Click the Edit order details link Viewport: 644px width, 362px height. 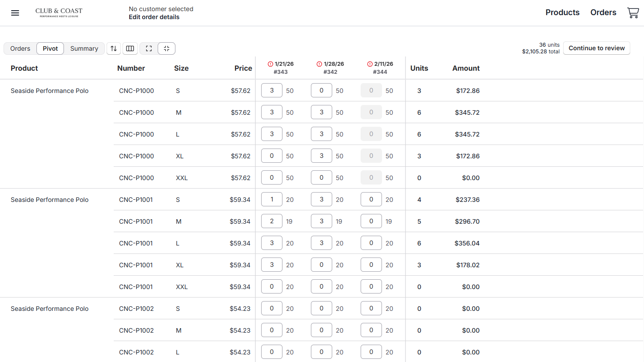tap(154, 17)
